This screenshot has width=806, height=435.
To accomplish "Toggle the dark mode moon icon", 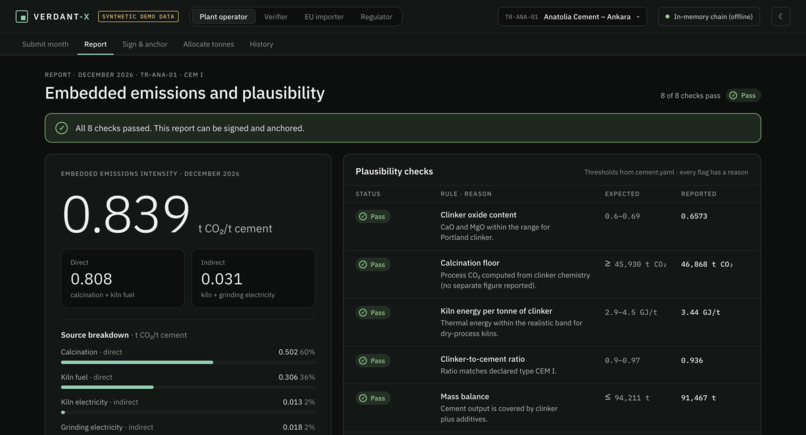I will [780, 16].
